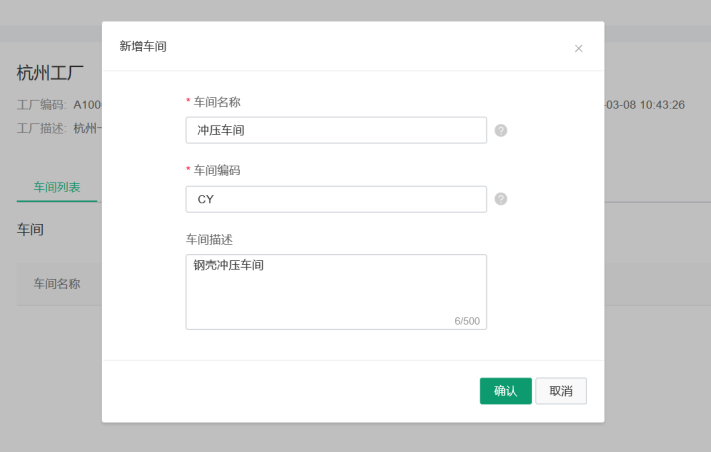Click the 车间 section heading
Image resolution: width=711 pixels, height=452 pixels.
pos(30,229)
